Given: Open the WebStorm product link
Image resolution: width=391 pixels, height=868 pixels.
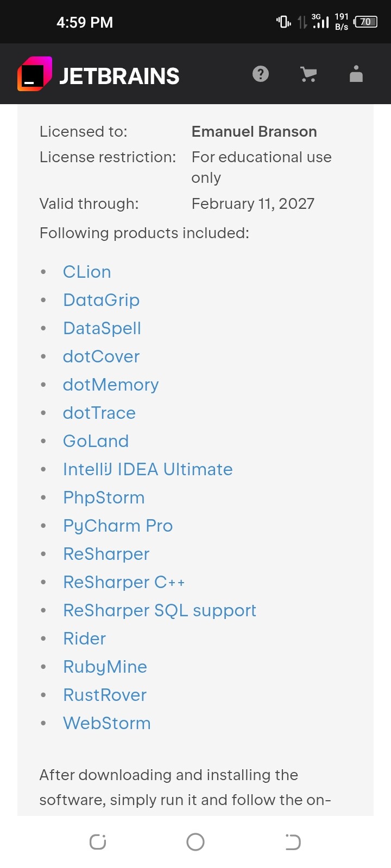Looking at the screenshot, I should tap(106, 723).
